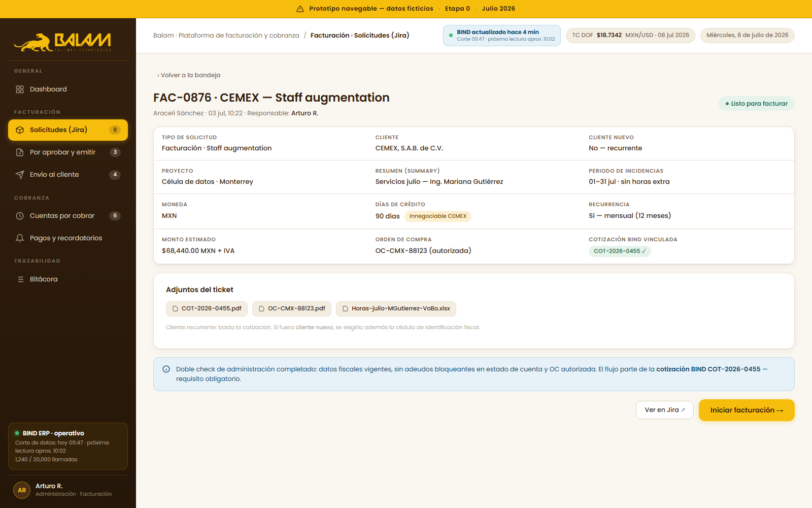812x508 pixels.
Task: Click the linked quote chip COT-2026-0455
Action: [620, 251]
